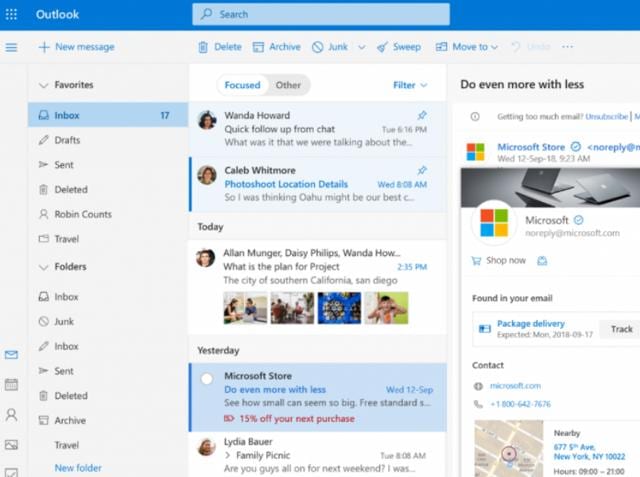Click the Shop now cart icon
This screenshot has width=640, height=477.
point(476,261)
